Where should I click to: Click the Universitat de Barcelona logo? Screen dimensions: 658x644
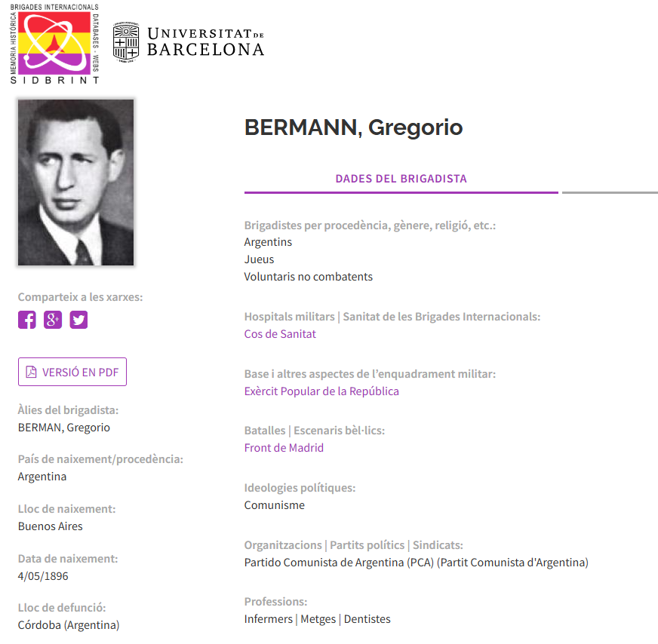[x=189, y=41]
